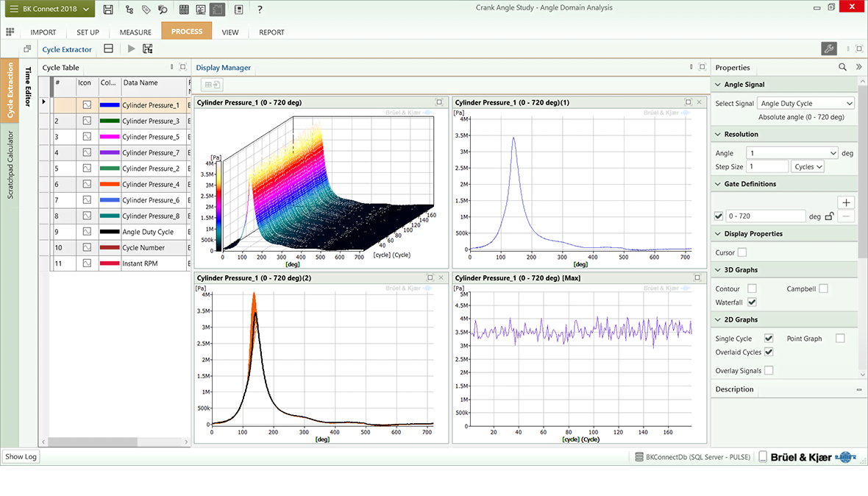Screen dimensions: 868x496
Task: Enable the Cursor checkbox
Action: [742, 252]
